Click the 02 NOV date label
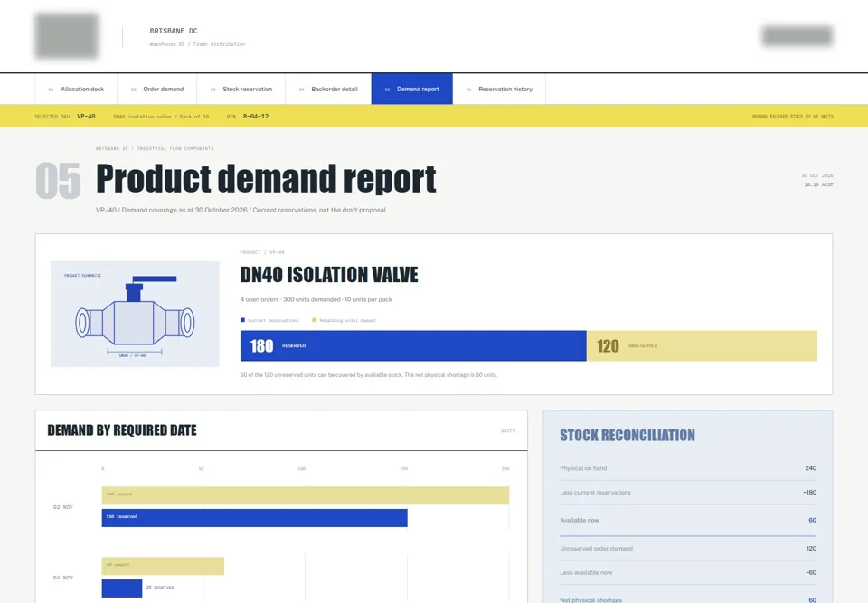 point(63,507)
